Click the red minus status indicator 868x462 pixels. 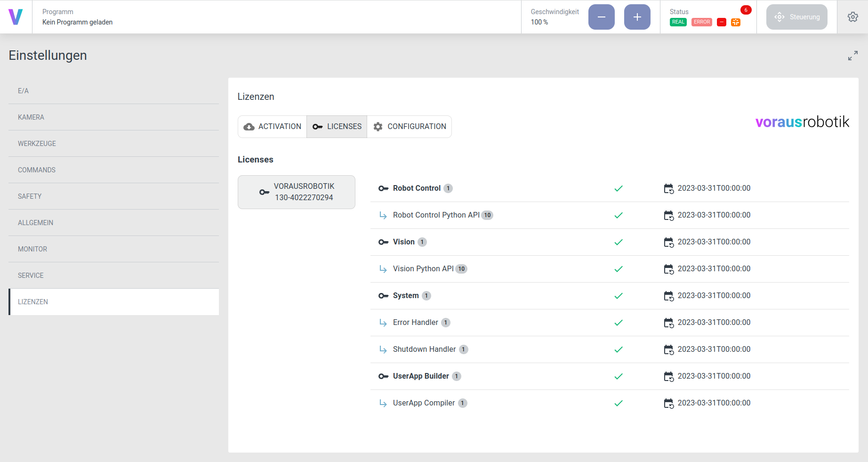point(721,22)
